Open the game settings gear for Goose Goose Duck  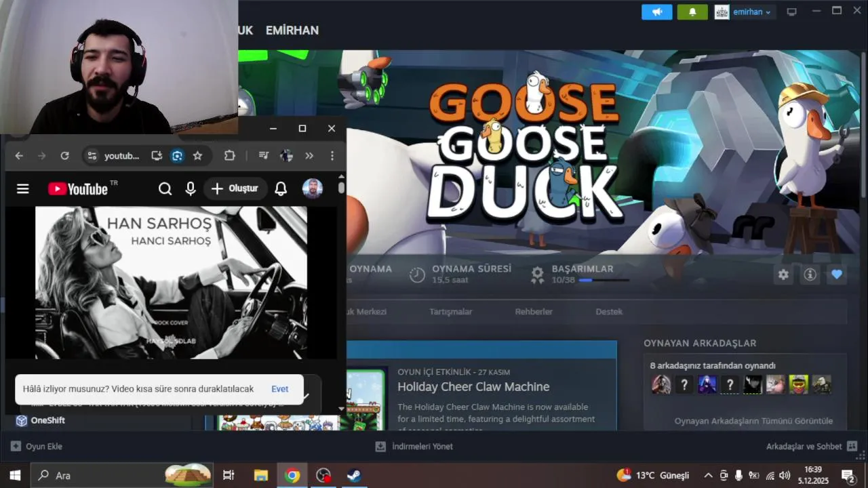783,274
